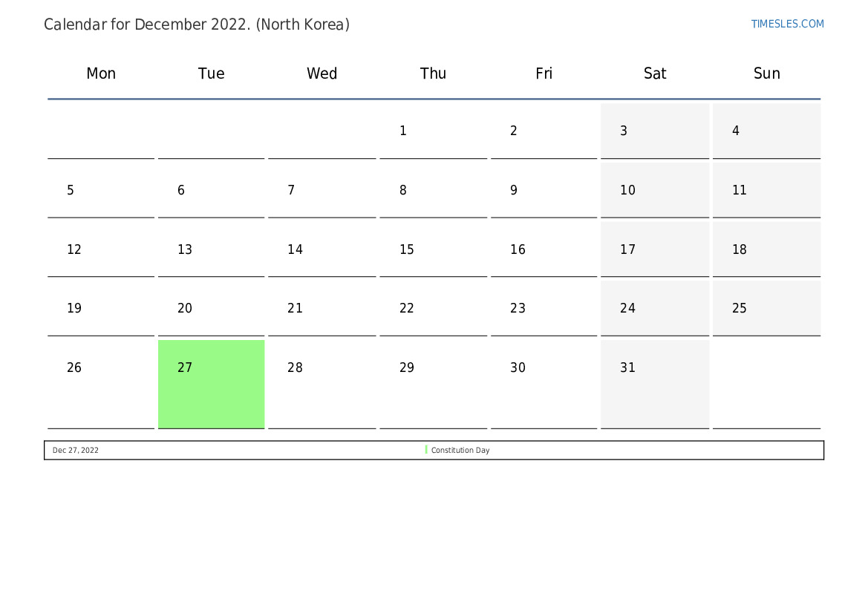Select Sunday date 4
The height and width of the screenshot is (614, 868).
pos(767,131)
